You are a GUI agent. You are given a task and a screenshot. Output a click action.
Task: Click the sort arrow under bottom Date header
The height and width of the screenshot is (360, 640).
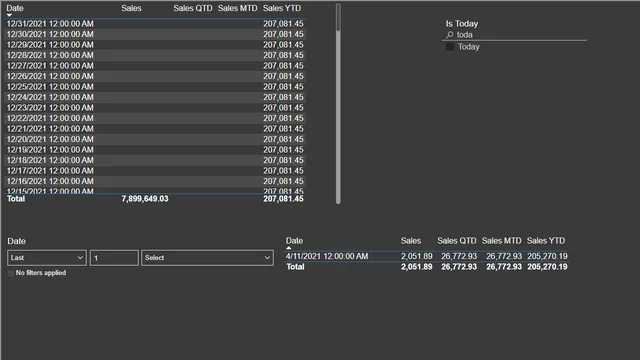click(289, 248)
